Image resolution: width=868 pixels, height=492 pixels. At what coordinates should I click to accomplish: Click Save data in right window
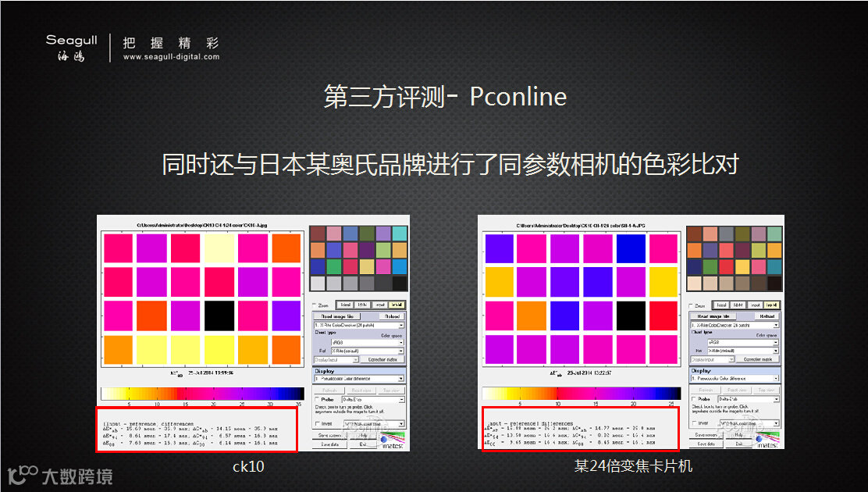706,444
